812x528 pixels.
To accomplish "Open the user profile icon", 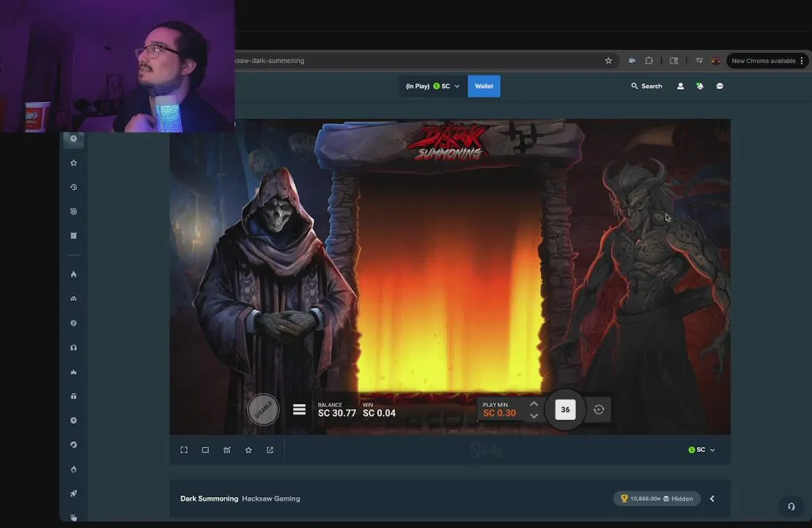I will click(x=681, y=86).
